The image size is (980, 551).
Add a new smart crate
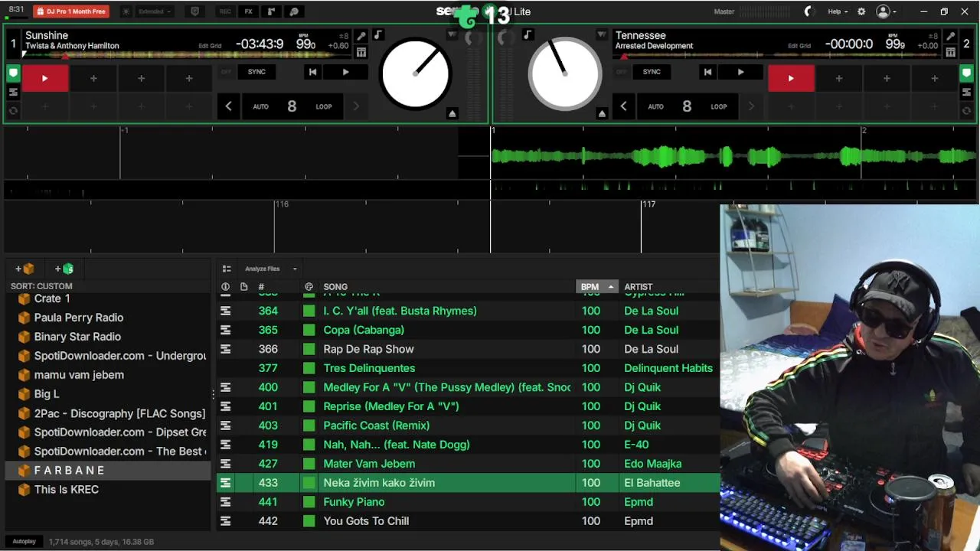(64, 269)
